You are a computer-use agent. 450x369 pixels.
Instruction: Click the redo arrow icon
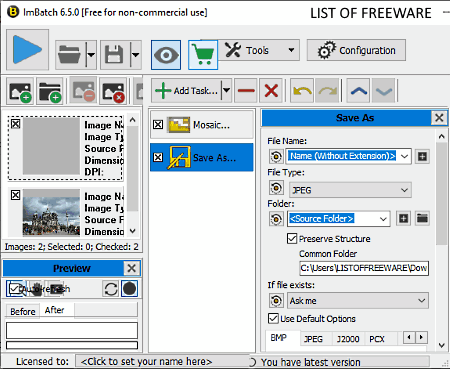[327, 90]
